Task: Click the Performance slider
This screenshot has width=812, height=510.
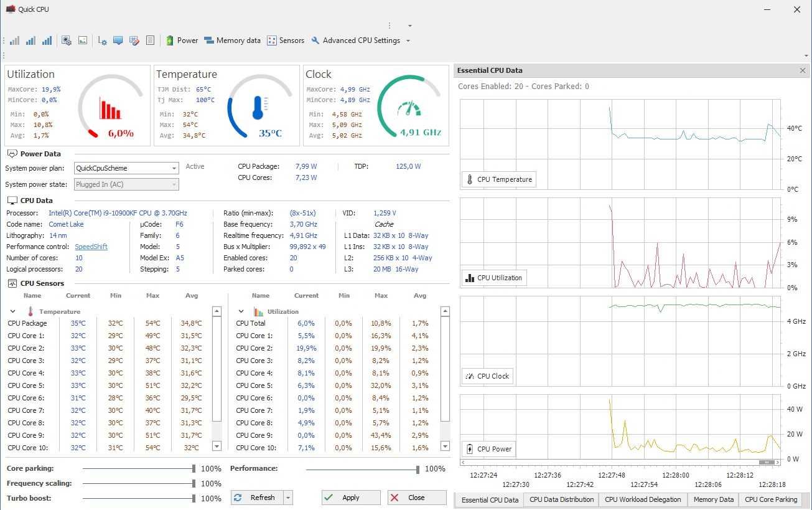Action: pos(362,469)
